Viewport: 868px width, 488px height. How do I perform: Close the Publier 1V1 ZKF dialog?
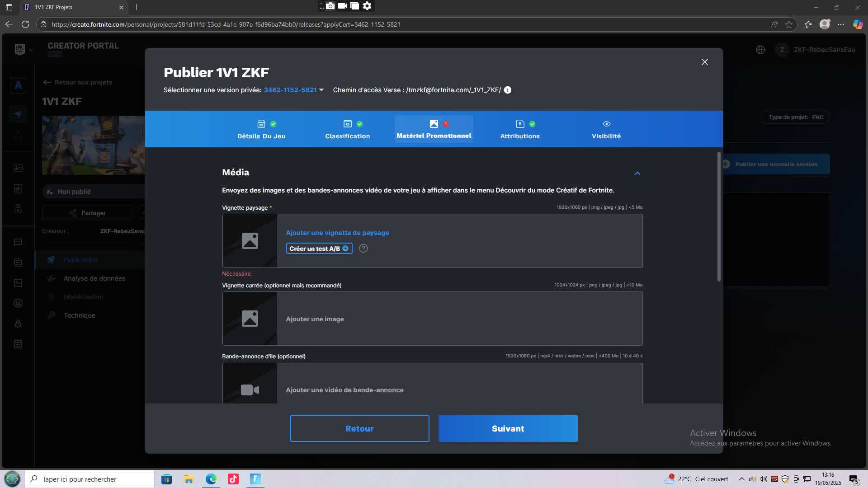[x=704, y=62]
